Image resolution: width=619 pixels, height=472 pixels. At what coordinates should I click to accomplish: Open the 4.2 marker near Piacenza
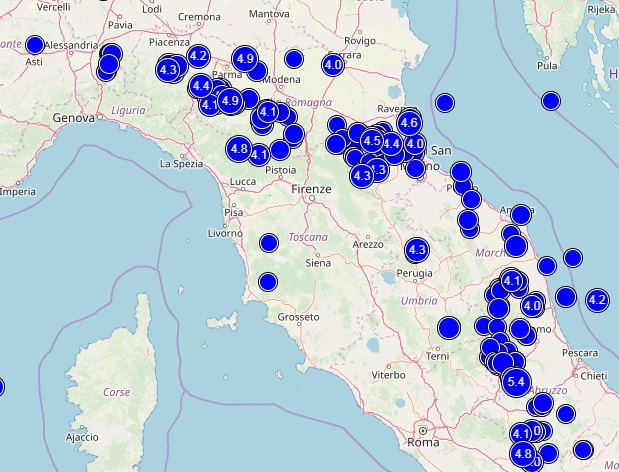(198, 56)
